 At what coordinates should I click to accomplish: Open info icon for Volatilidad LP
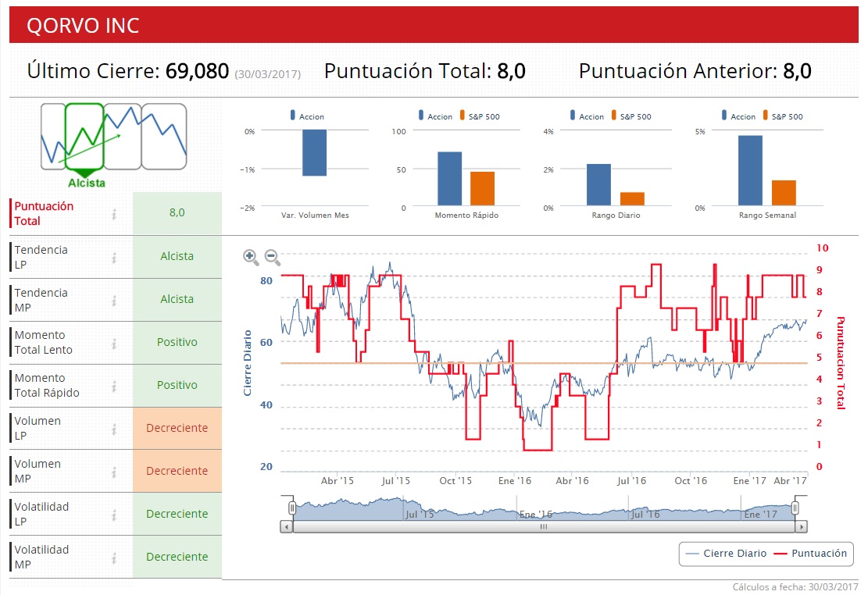pyautogui.click(x=114, y=515)
